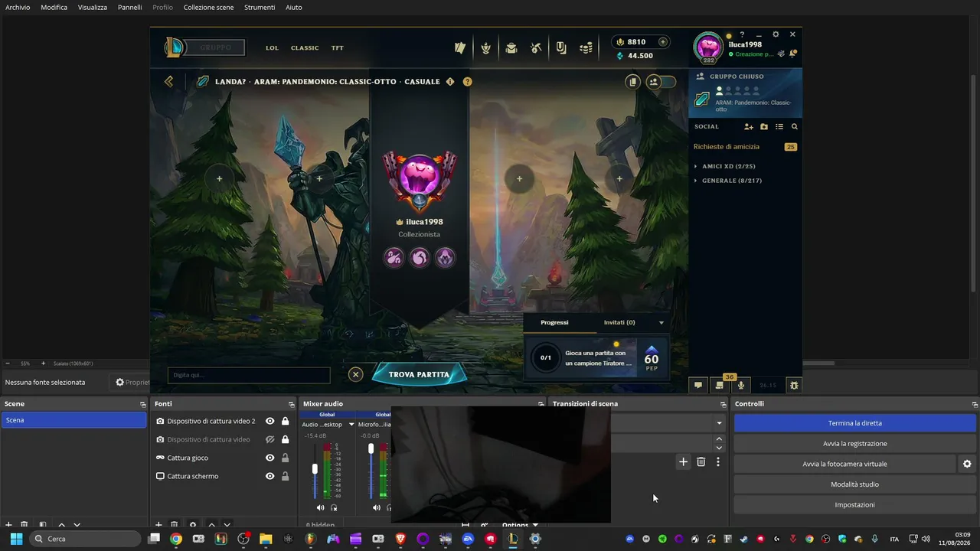This screenshot has width=980, height=551.
Task: Open the League chat bubble icon
Action: [697, 385]
